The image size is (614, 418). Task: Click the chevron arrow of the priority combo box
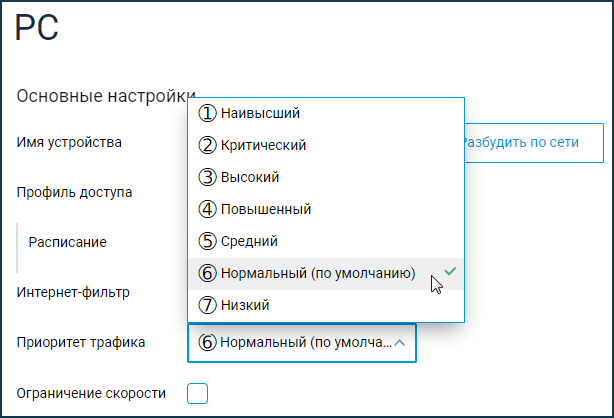click(399, 343)
